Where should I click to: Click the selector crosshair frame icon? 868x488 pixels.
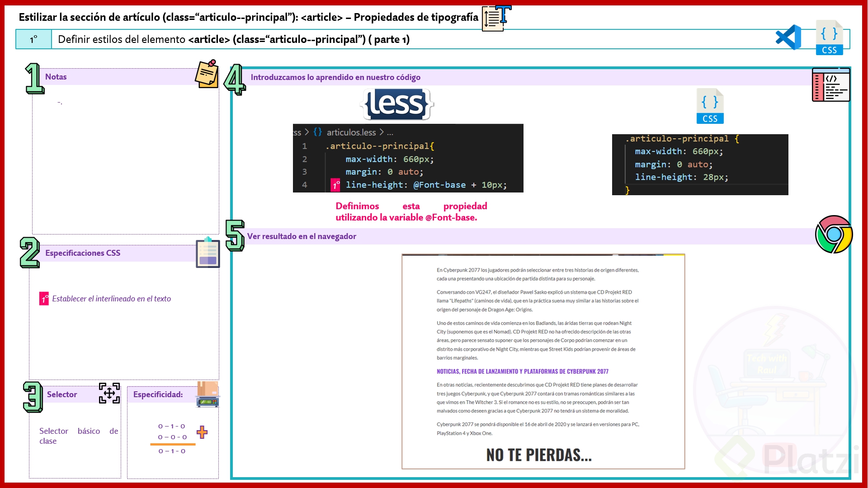[109, 393]
